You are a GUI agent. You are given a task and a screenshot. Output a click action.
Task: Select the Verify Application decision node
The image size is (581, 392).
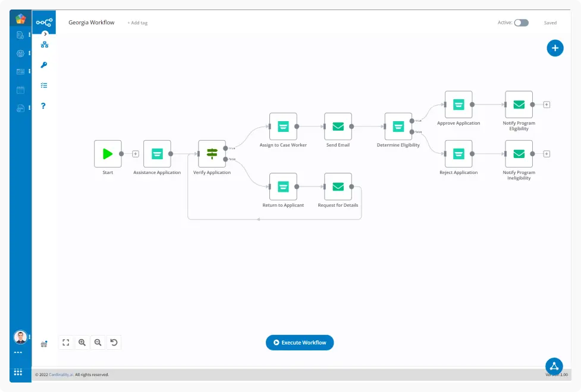coord(212,154)
